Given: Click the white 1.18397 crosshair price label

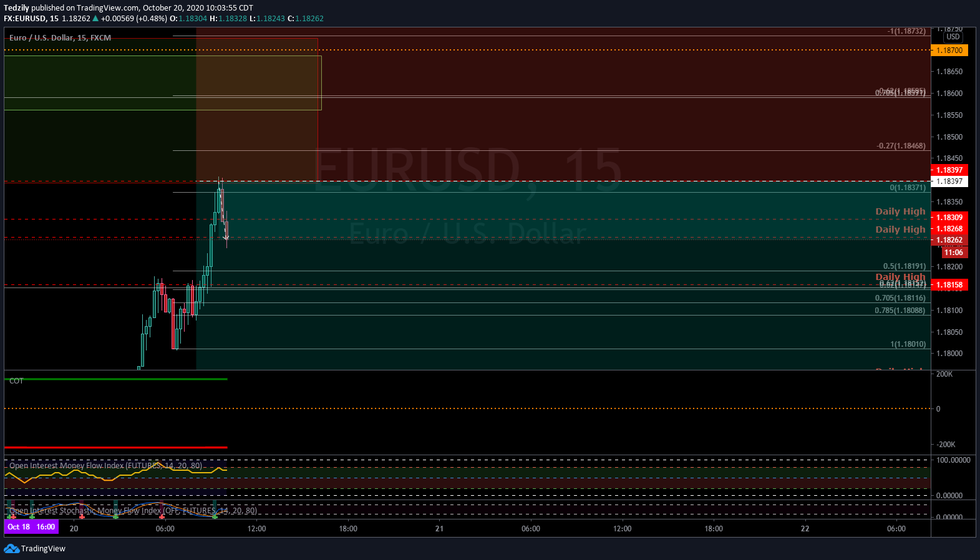Looking at the screenshot, I should coord(949,181).
